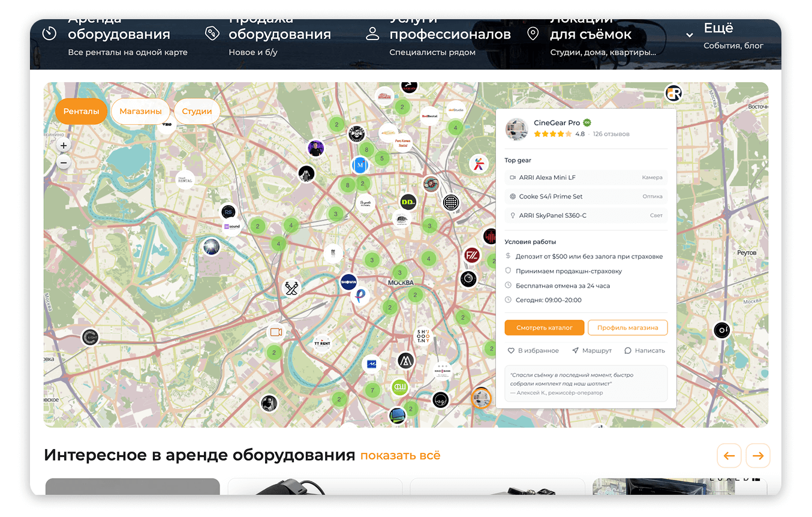Zoom out the map with minus button
Screen dimensions: 812x517
[64, 163]
